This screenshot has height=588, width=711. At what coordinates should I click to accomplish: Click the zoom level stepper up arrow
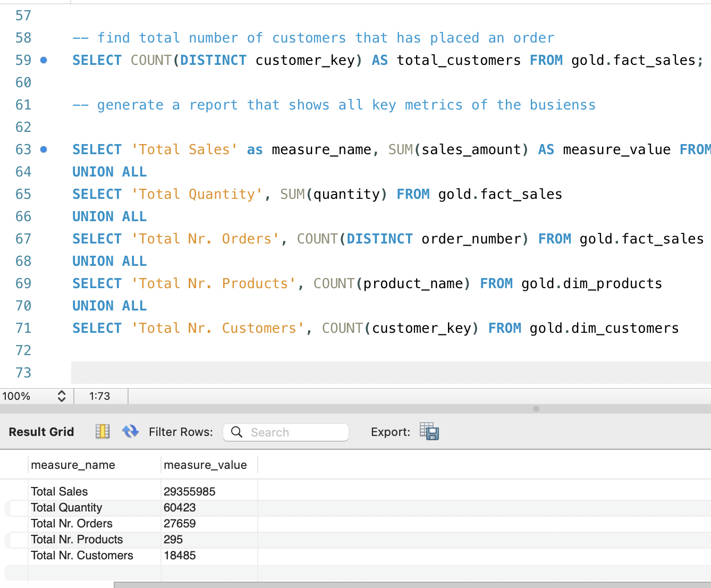coord(61,393)
